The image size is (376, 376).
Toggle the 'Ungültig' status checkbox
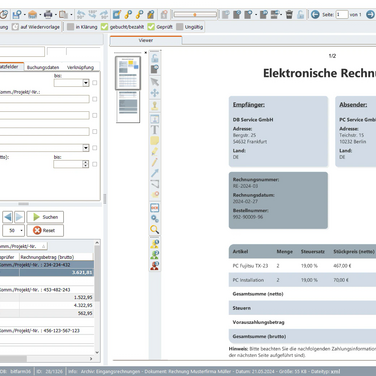tap(180, 27)
